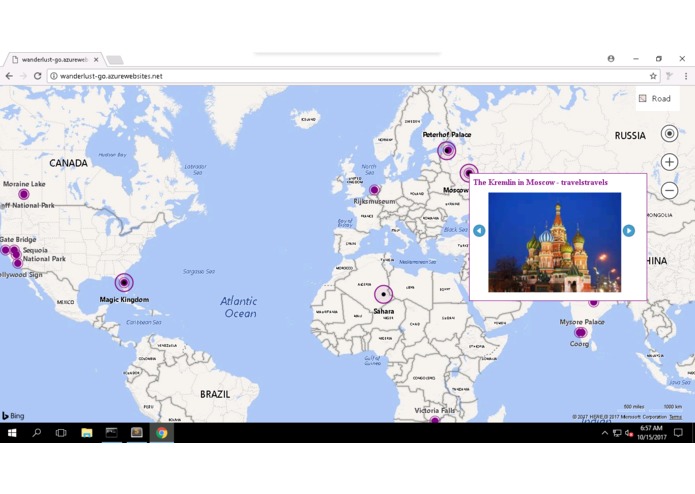Select the wanderlust-go.azurewebsites tab

55,59
